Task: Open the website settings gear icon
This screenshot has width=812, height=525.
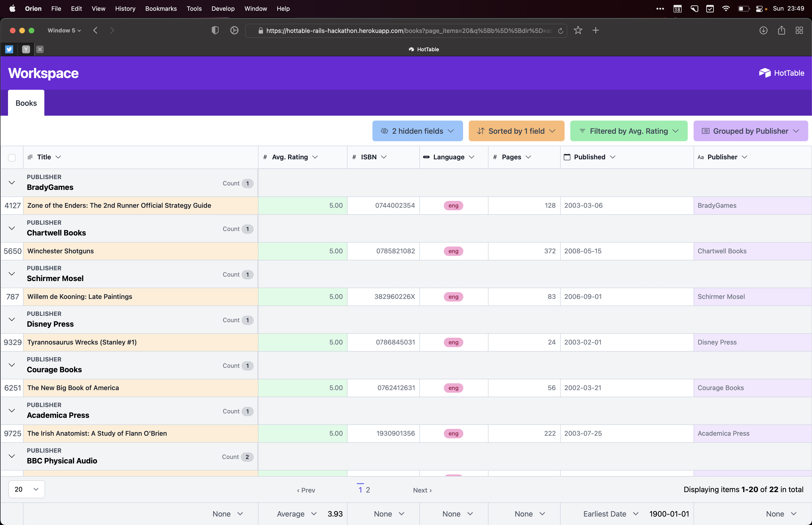Action: [x=234, y=30]
